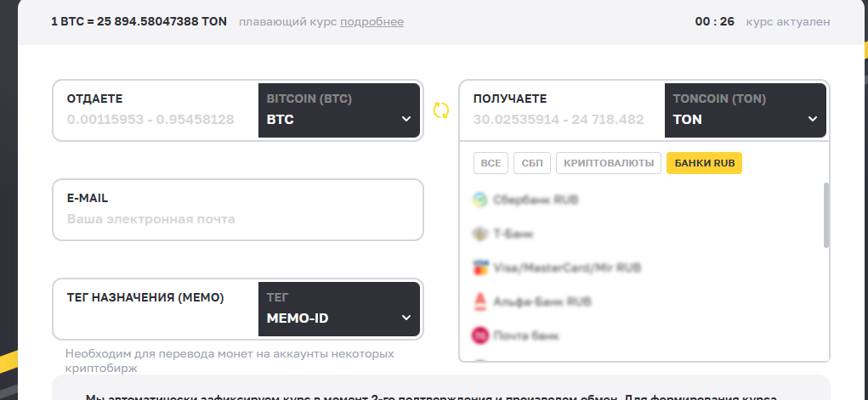
Task: Select the Почта банк logo icon
Action: 479,335
